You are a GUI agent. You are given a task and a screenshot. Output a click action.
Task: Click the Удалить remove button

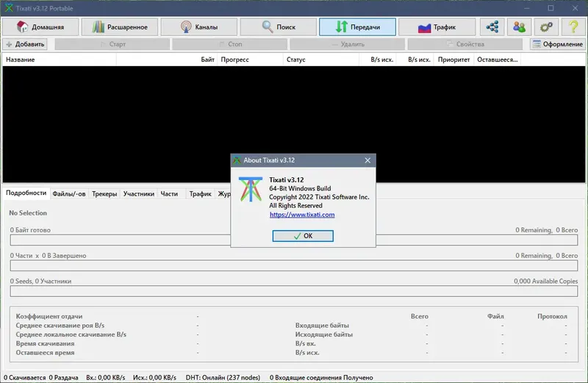347,44
